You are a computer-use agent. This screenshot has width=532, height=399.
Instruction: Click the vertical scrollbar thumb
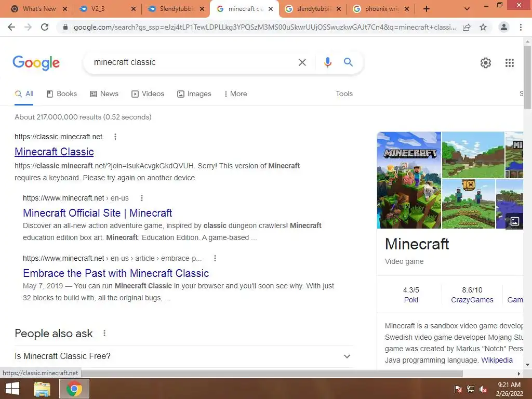tap(527, 77)
